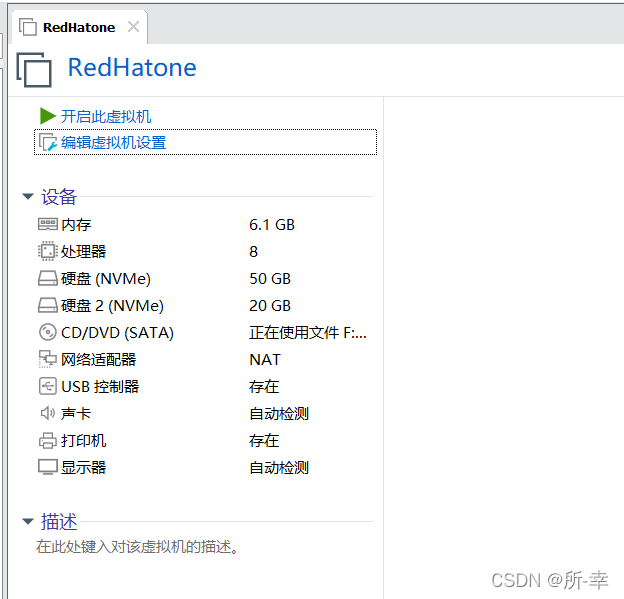The width and height of the screenshot is (624, 599).
Task: Click 存在 value for USB controller
Action: click(264, 386)
